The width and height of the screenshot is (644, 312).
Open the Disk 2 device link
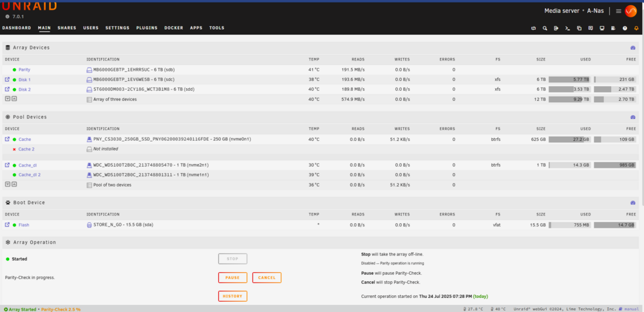[x=24, y=89]
